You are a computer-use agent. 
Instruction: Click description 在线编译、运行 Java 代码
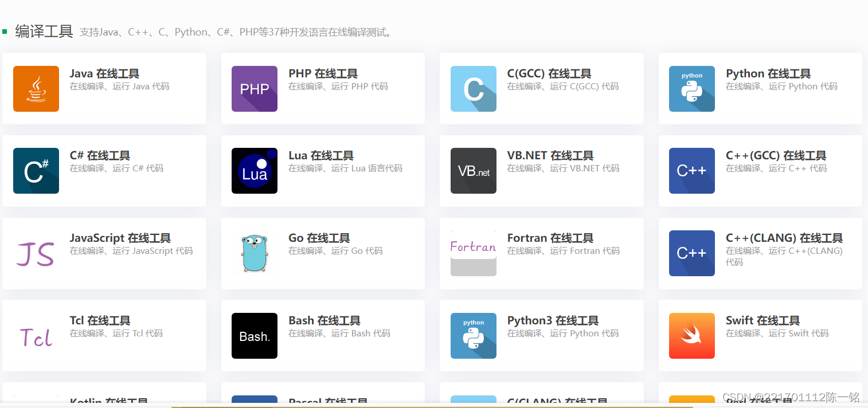pos(119,87)
